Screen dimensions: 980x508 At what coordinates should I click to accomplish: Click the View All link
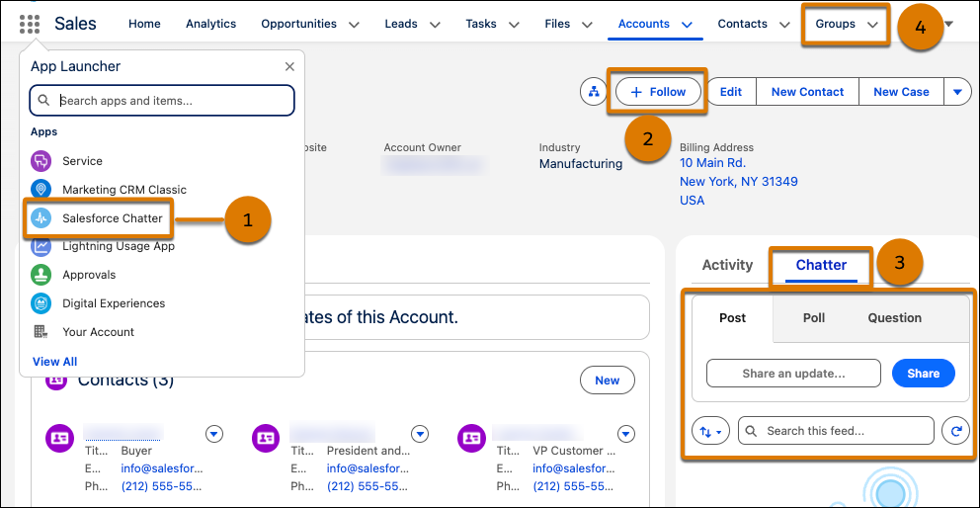pos(55,362)
